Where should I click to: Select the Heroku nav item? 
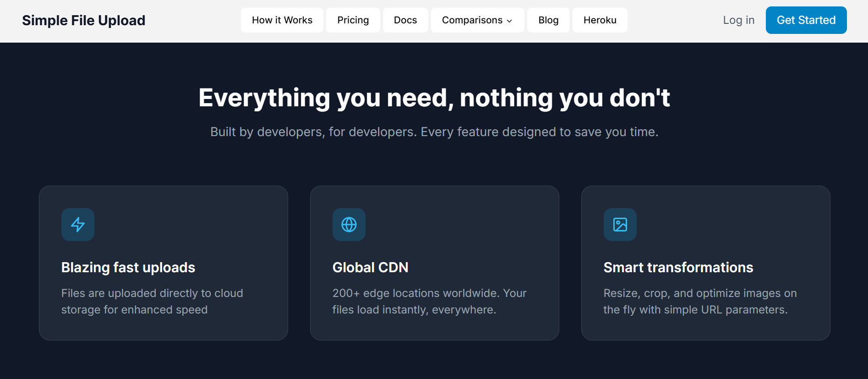point(600,20)
